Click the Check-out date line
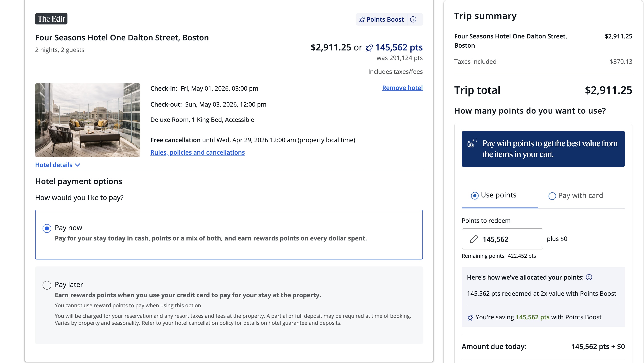The height and width of the screenshot is (363, 644). click(x=208, y=104)
